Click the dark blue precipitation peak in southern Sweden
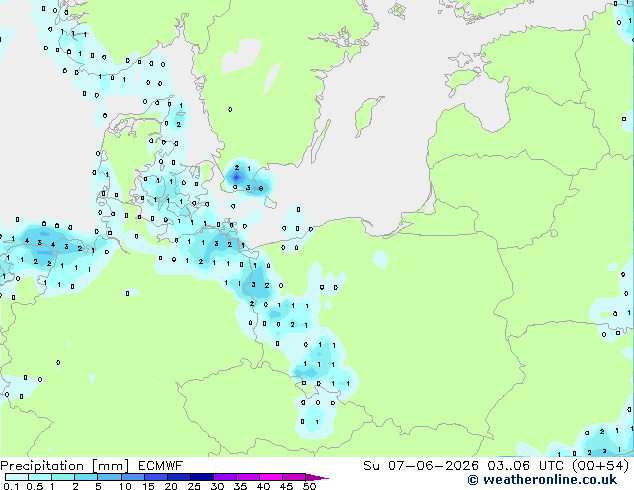This screenshot has height=490, width=634. [x=236, y=177]
